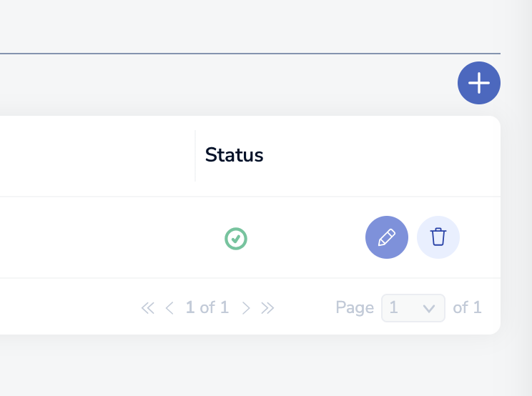Click the value 1 in Page selector
532x396 pixels.
(394, 308)
